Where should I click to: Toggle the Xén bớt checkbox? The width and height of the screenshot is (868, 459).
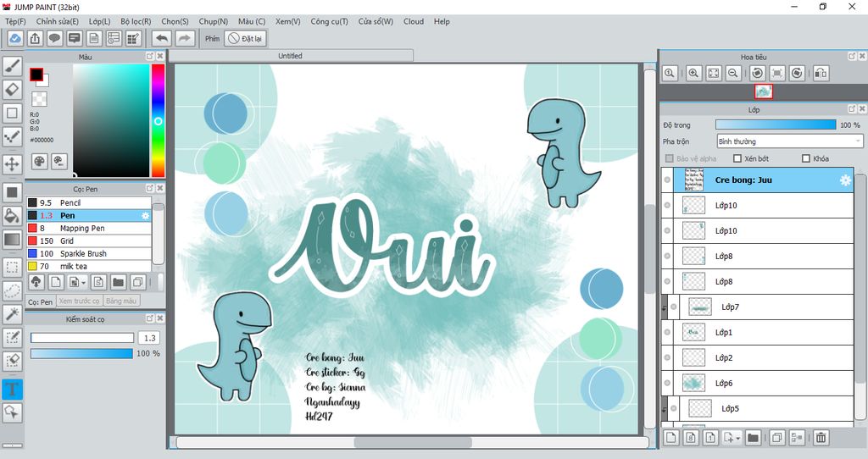pos(737,158)
